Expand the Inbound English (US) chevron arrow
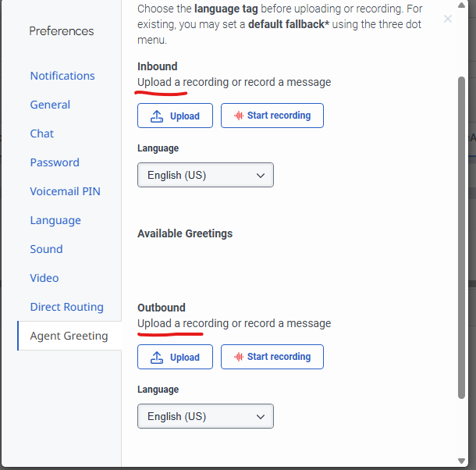476x470 pixels. coord(261,176)
